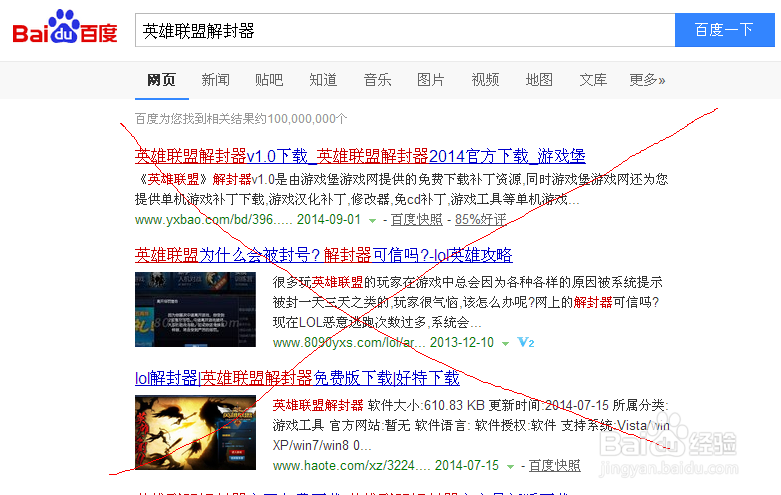
Task: Open 百度快照 for yxbao.com result
Action: tap(416, 220)
